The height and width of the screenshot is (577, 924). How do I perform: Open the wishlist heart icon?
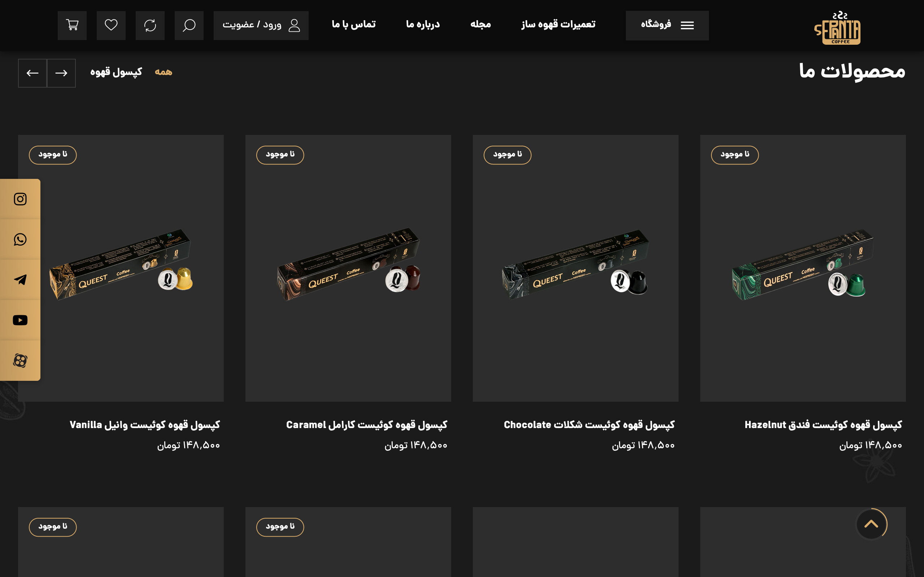point(111,25)
